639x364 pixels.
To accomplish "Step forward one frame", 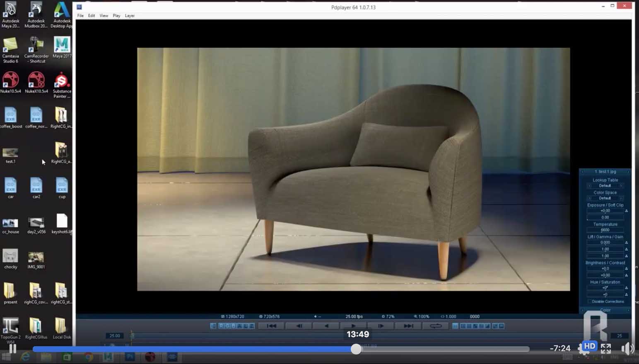I will 381,326.
